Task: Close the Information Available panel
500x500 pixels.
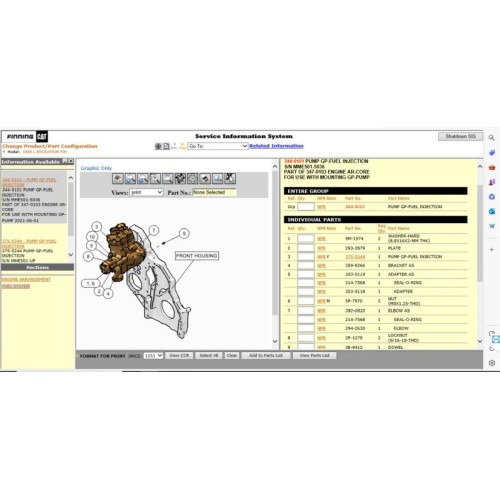Action: [x=71, y=161]
